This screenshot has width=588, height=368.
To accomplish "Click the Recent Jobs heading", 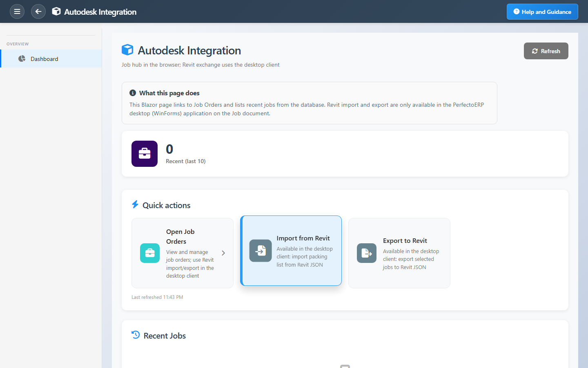I will click(x=165, y=336).
